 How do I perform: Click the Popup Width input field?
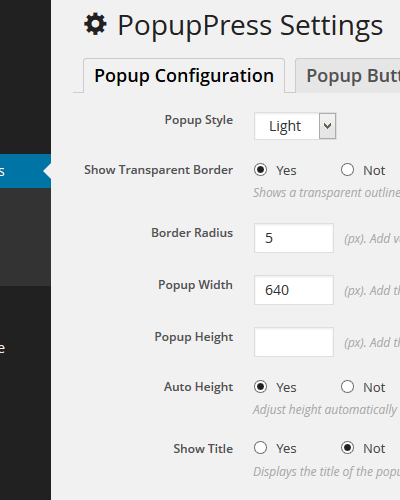coord(294,290)
